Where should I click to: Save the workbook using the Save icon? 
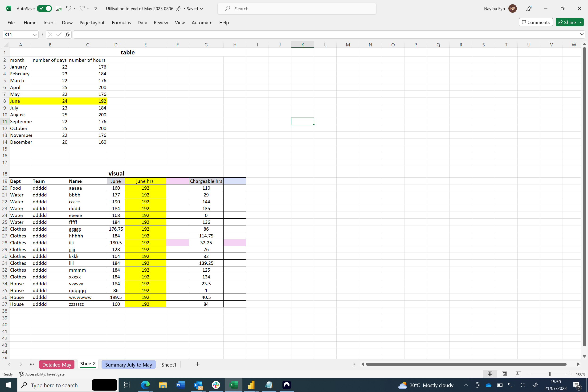[58, 8]
